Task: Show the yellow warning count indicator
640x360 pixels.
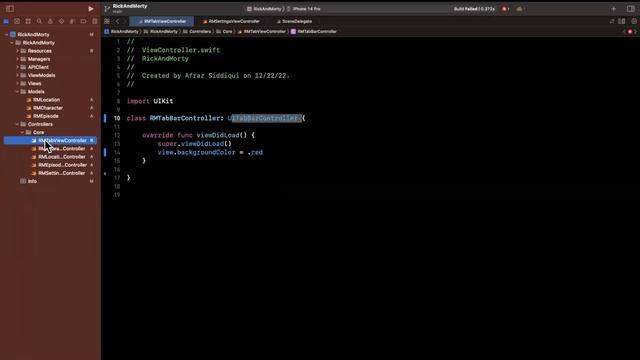Action: tap(520, 9)
